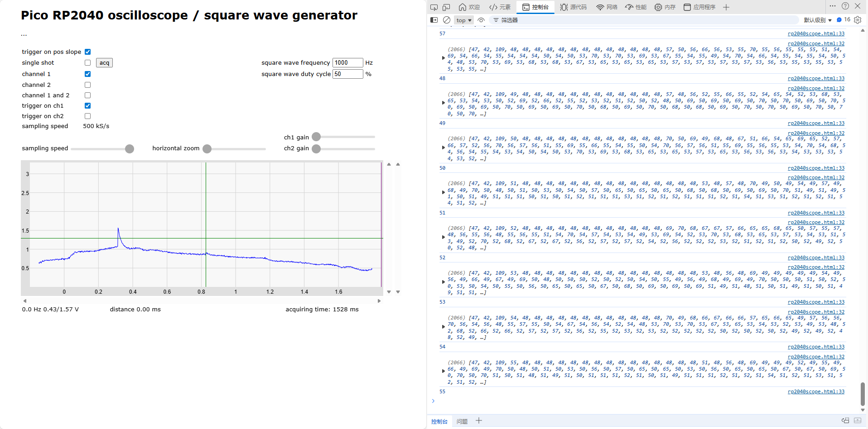Create live expression with eye icon
Viewport: 868px width, 429px height.
coord(481,20)
